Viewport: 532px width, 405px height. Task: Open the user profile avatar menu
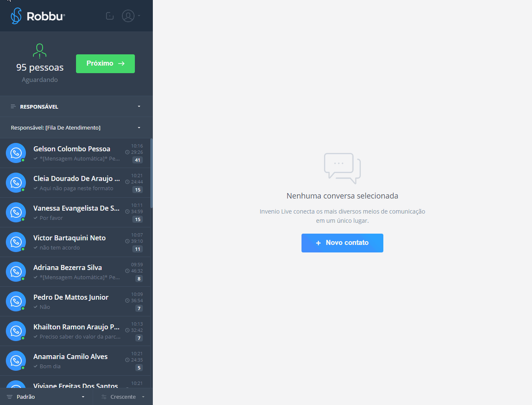[128, 16]
